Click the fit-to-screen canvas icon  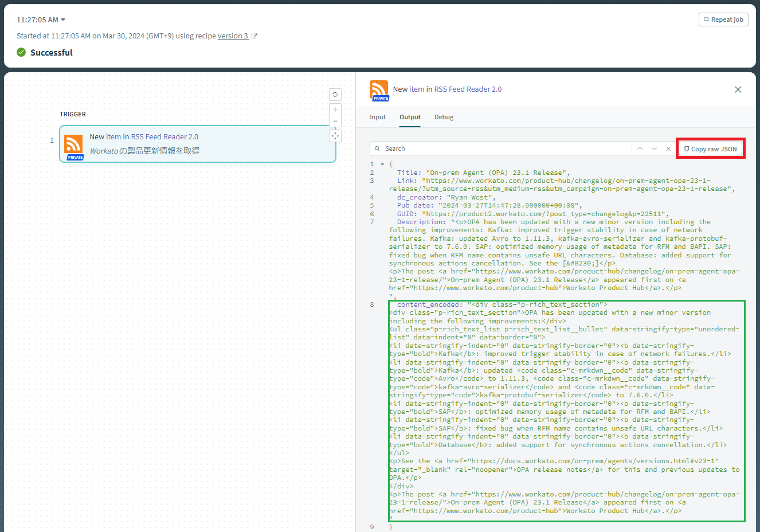click(335, 136)
